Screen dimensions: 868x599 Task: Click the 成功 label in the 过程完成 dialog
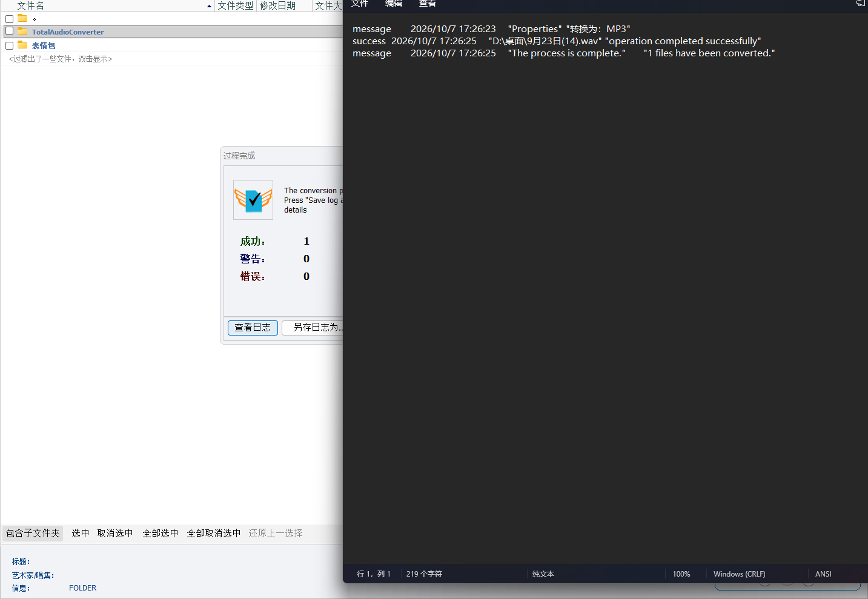click(x=253, y=242)
